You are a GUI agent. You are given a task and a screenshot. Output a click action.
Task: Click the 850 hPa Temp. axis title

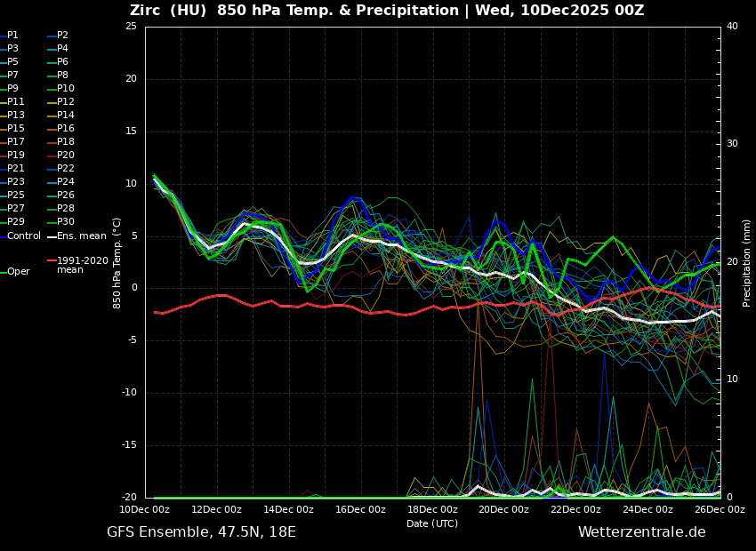117,262
